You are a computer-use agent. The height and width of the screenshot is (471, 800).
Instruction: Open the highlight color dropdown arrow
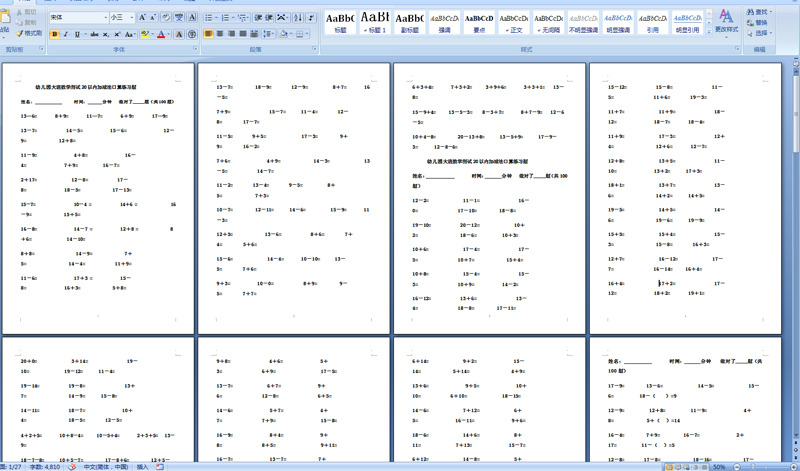pos(153,35)
